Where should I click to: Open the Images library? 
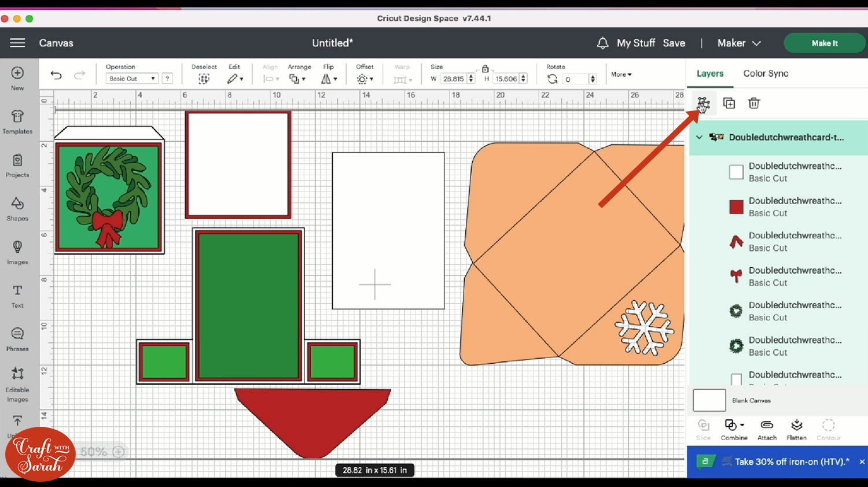click(17, 253)
